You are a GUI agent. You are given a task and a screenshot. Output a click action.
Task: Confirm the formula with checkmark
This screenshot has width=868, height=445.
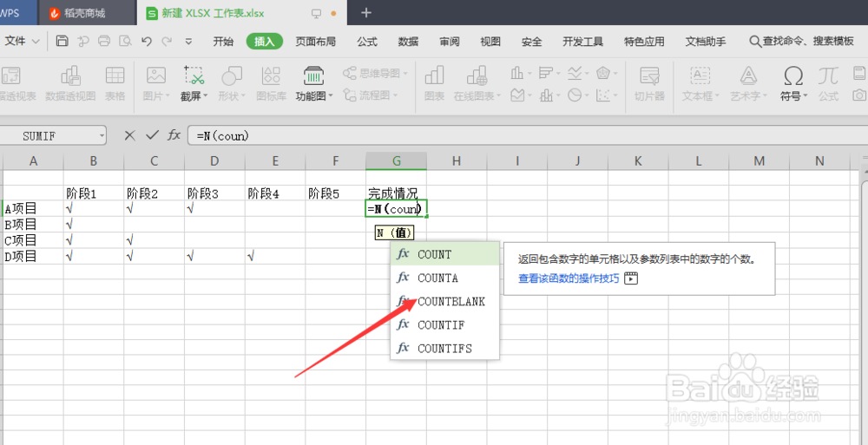152,135
